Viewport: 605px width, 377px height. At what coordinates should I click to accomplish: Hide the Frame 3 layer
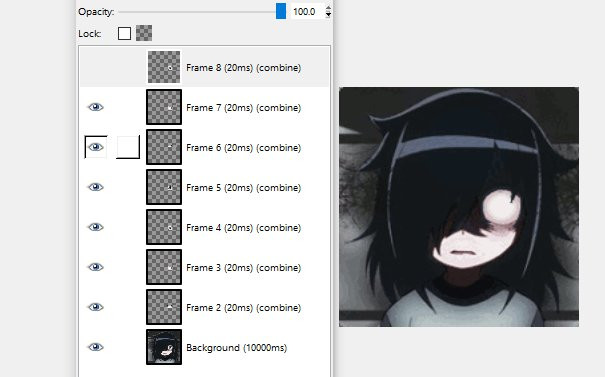click(95, 267)
